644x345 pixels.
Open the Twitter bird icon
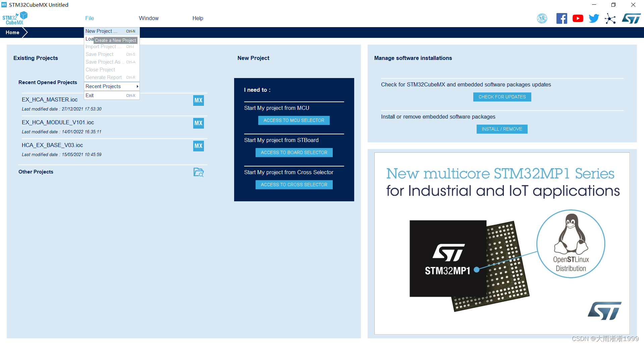click(594, 18)
